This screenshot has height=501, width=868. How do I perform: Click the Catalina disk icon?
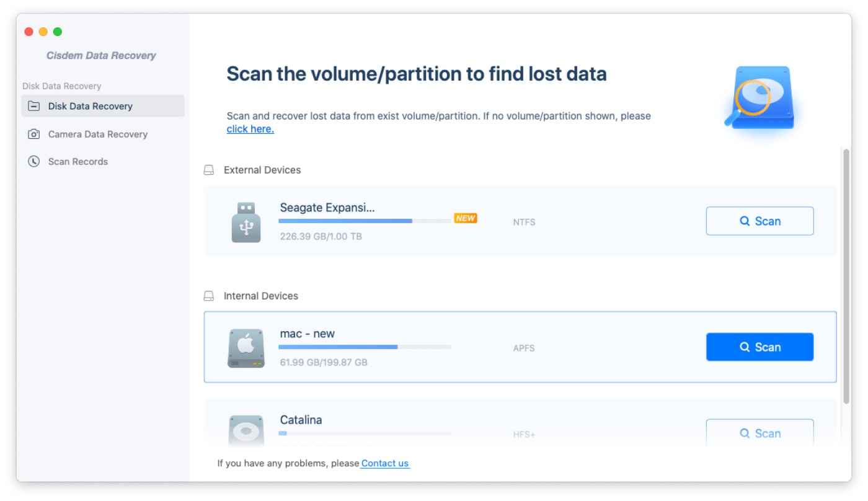[246, 430]
